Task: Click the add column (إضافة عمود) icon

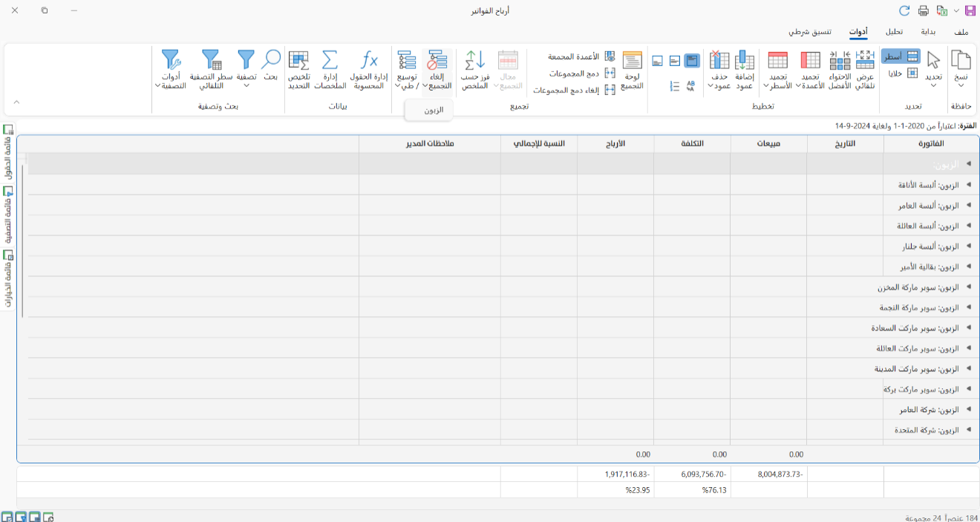Action: click(x=745, y=61)
